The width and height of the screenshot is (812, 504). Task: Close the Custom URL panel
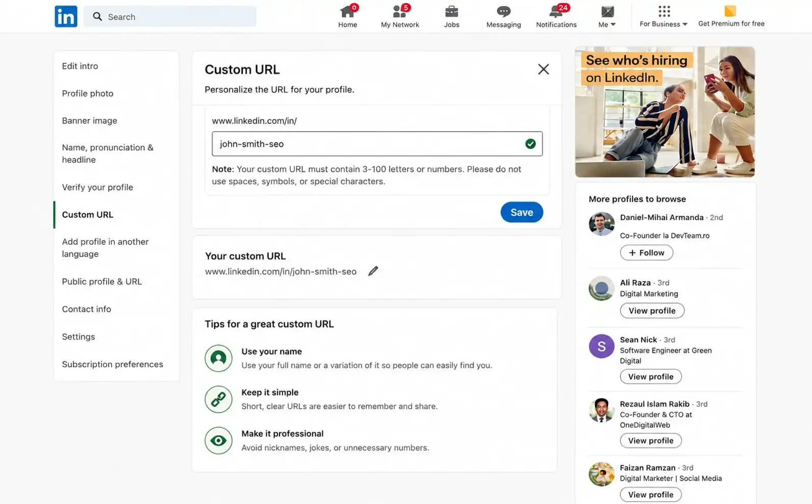point(543,69)
